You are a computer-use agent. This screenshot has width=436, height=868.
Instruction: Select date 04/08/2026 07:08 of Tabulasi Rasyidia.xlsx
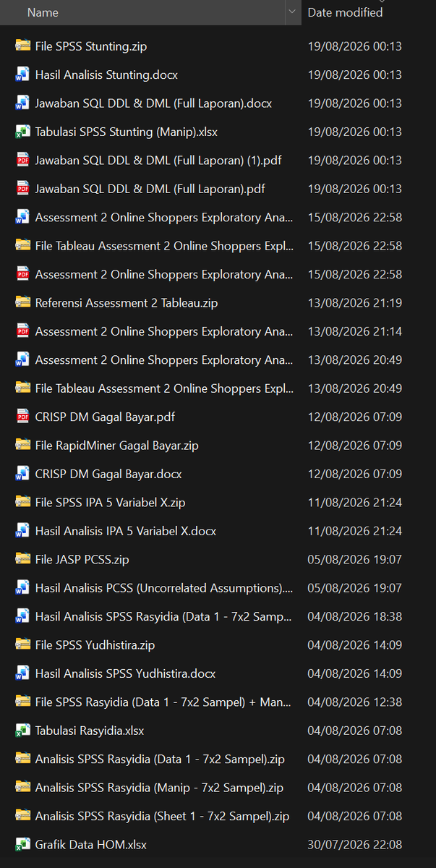pos(355,731)
